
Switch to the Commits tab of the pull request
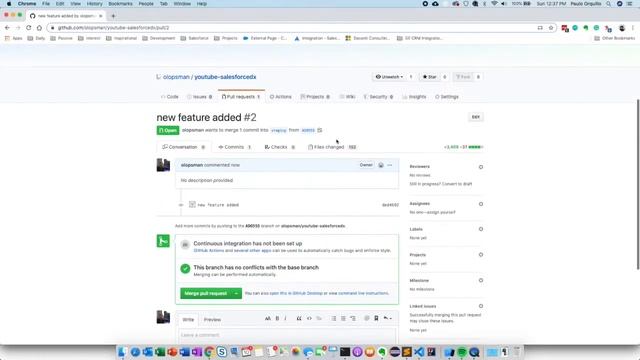pos(234,147)
